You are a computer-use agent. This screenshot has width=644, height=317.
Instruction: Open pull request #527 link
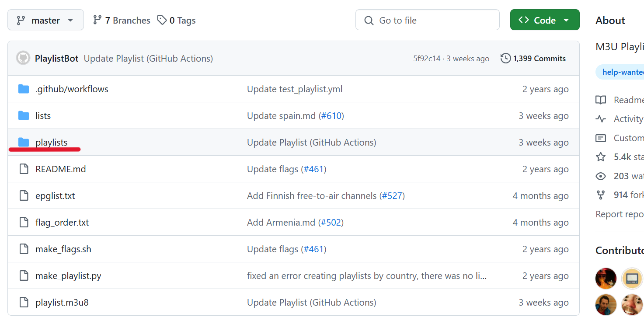click(x=392, y=196)
